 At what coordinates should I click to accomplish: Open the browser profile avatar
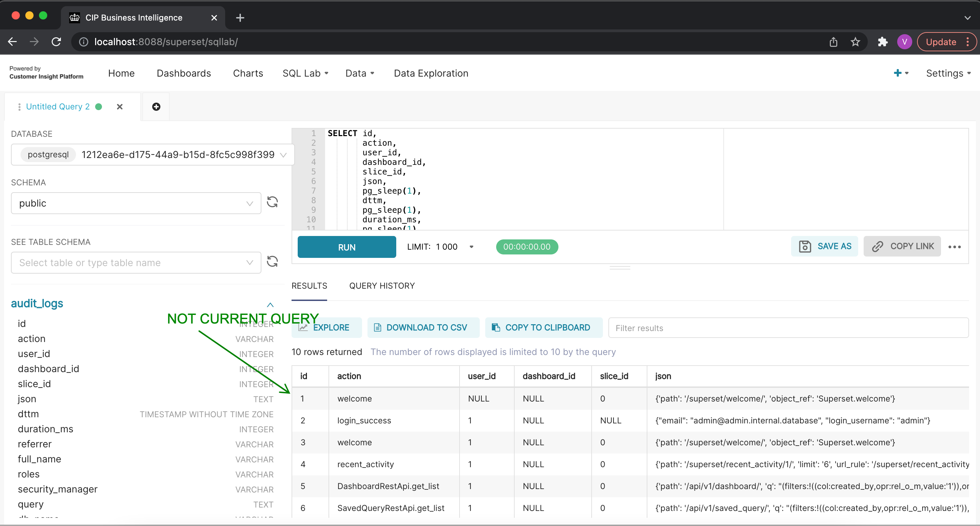coord(904,42)
